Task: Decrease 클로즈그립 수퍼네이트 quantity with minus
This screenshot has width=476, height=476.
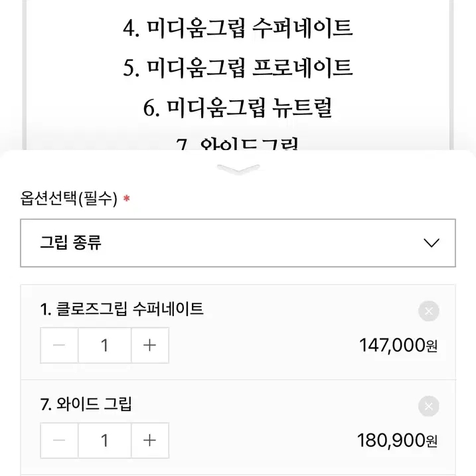Action: pyautogui.click(x=59, y=345)
